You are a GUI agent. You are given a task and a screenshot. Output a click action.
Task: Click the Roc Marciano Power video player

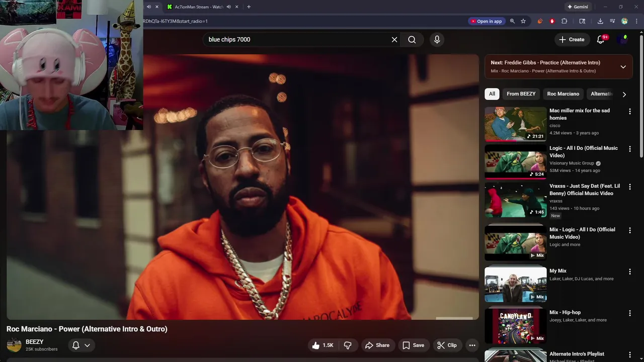(x=243, y=187)
